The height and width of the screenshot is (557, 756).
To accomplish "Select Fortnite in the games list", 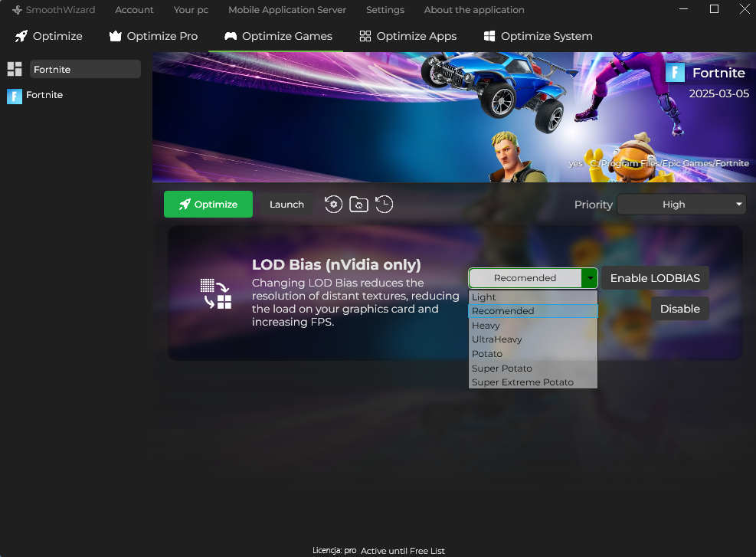I will 34,96.
